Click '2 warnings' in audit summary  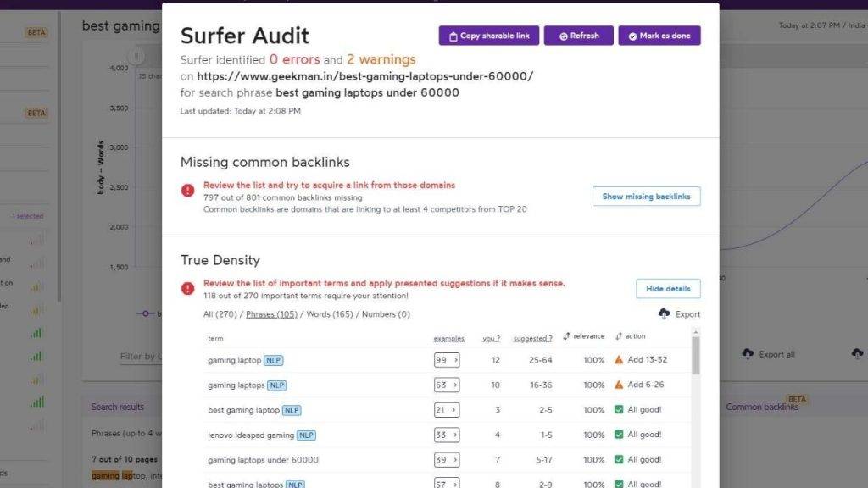pos(381,59)
